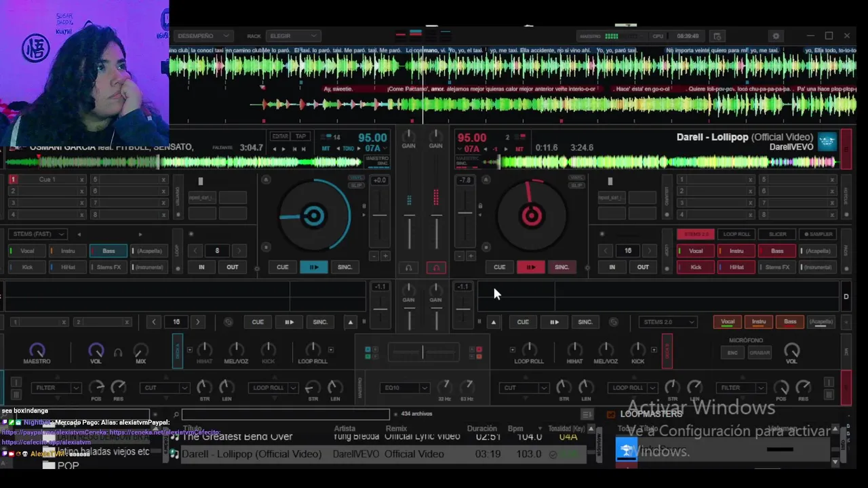
Task: Click MT master tempo on left deck
Action: point(325,148)
